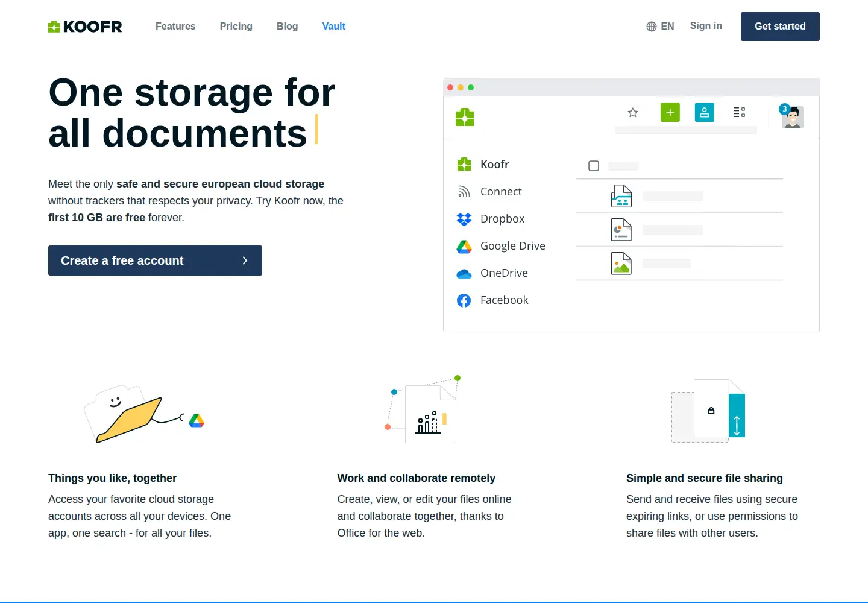Click the green plus add button
The image size is (868, 603).
670,112
